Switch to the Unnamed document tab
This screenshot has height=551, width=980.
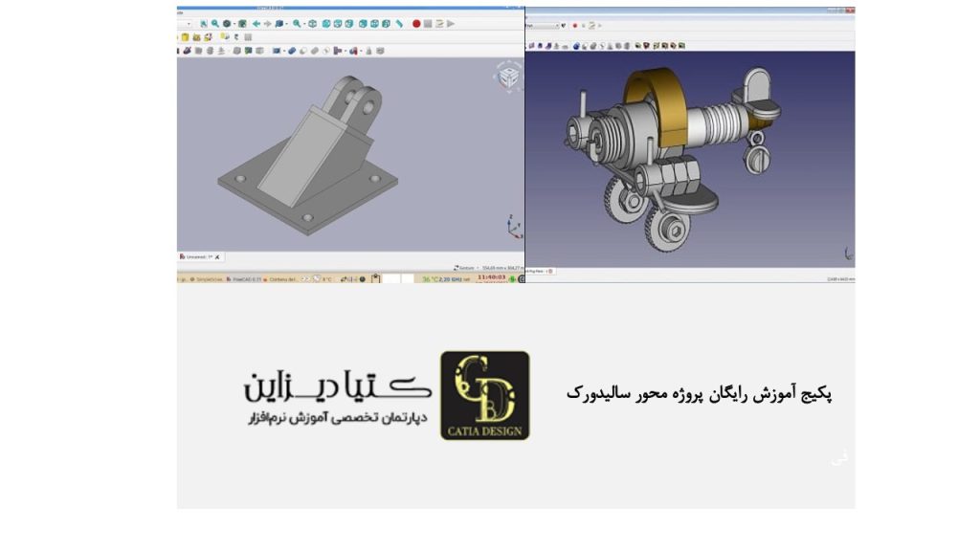(x=197, y=257)
